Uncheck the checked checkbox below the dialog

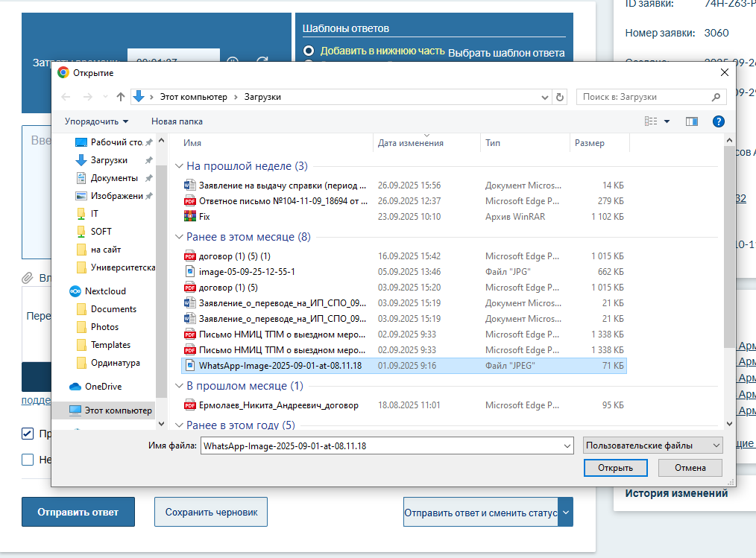28,434
